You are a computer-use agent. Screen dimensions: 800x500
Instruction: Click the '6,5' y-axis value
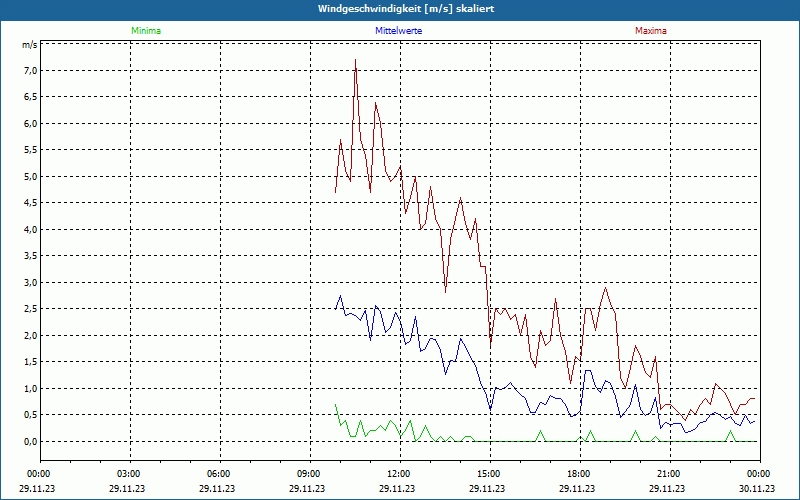point(31,97)
